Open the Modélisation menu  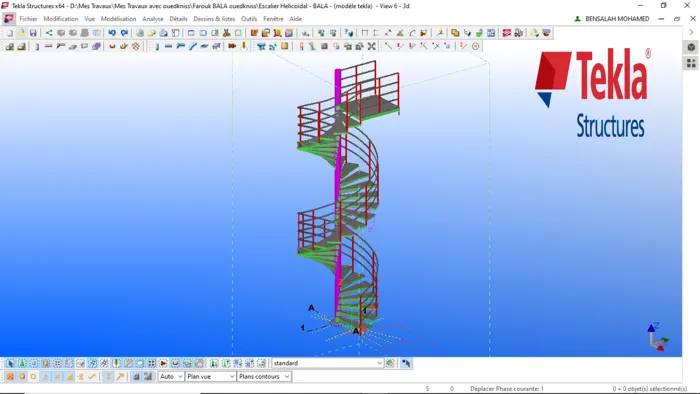[x=118, y=19]
